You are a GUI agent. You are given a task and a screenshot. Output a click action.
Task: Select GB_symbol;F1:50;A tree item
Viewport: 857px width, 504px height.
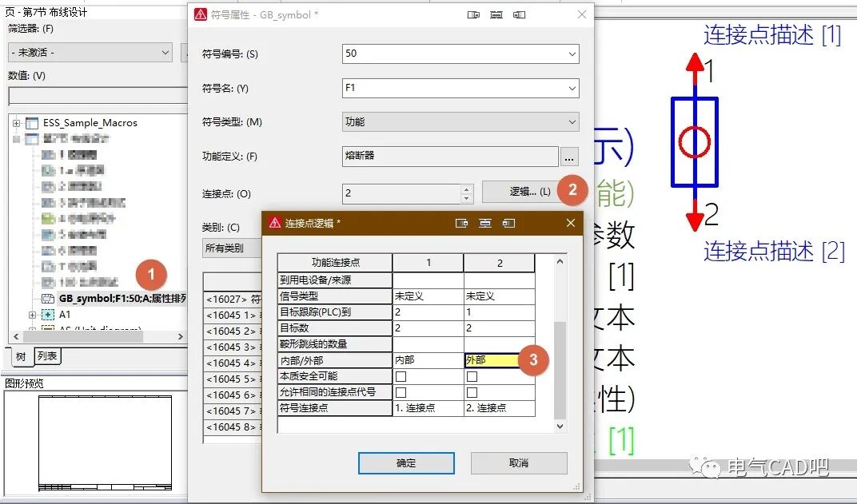122,299
